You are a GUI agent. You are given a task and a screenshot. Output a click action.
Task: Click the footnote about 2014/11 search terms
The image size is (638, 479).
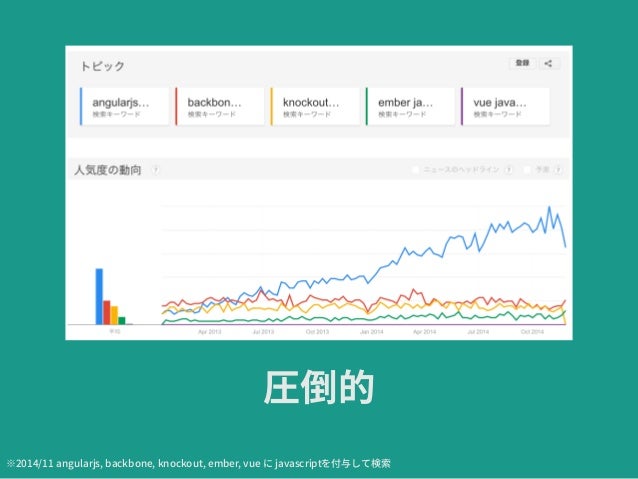[199, 463]
